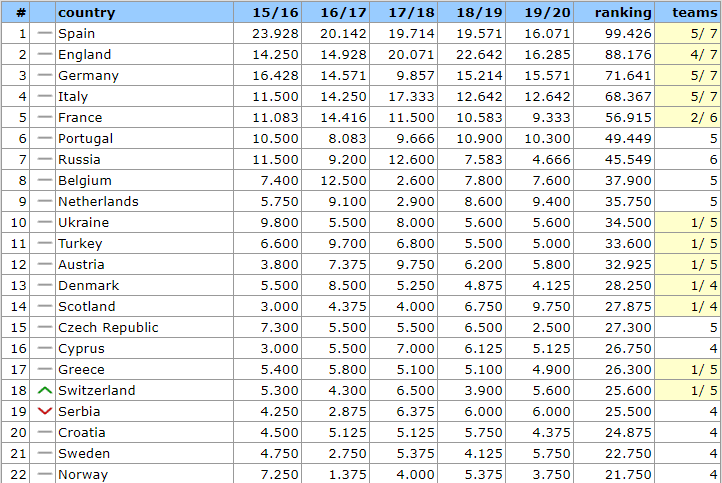Image resolution: width=722 pixels, height=483 pixels.
Task: Select the Netherlands country name
Action: click(98, 202)
